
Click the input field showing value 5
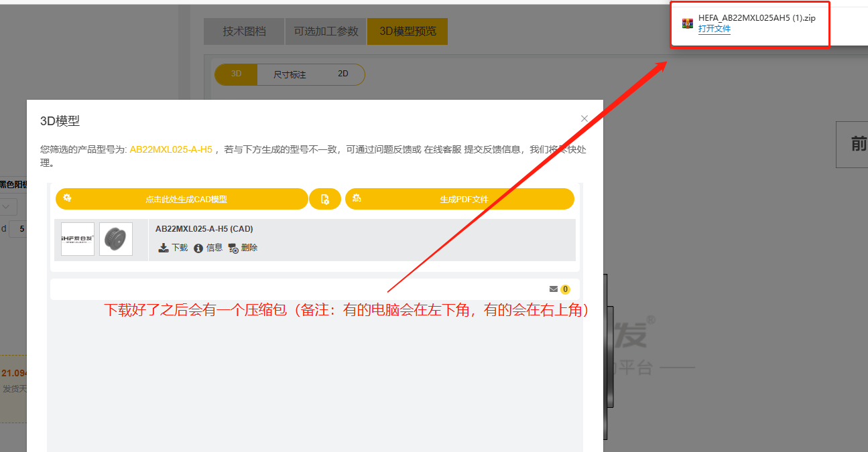(21, 228)
